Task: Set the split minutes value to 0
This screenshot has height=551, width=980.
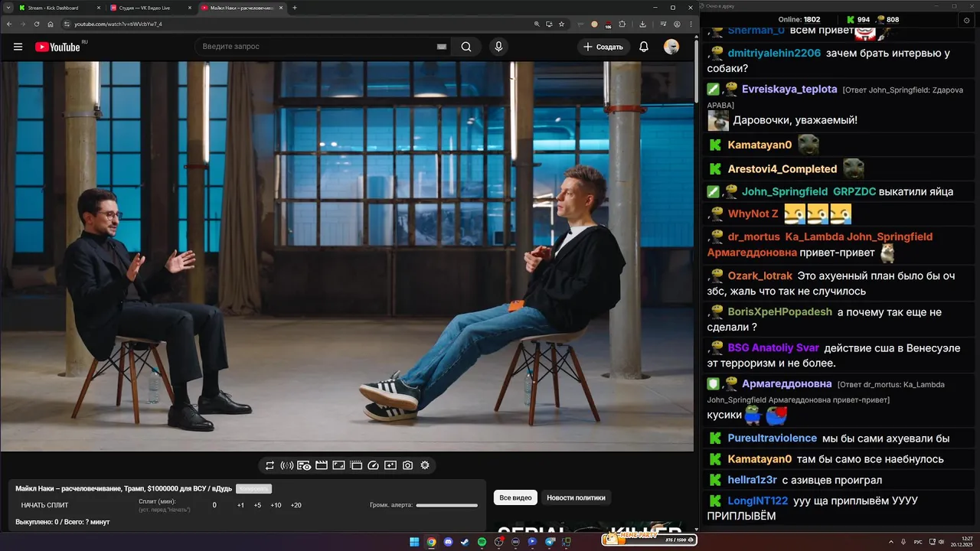Action: point(214,505)
